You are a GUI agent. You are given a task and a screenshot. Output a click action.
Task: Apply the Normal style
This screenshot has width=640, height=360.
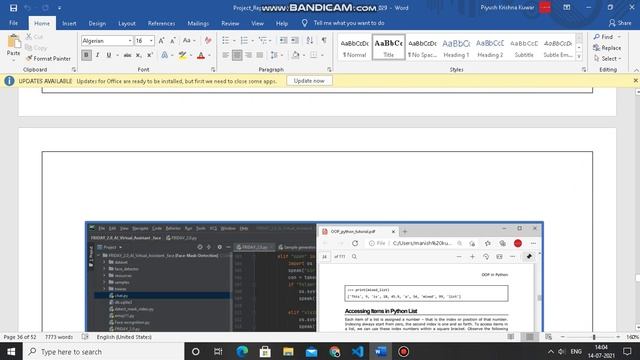pos(354,47)
